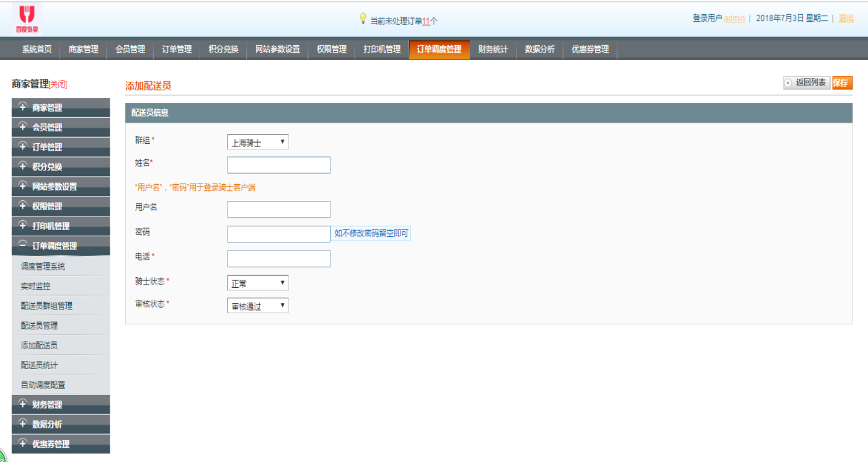868x462 pixels.
Task: Open the 群组 dropdown showing 上海骑士
Action: tap(258, 142)
